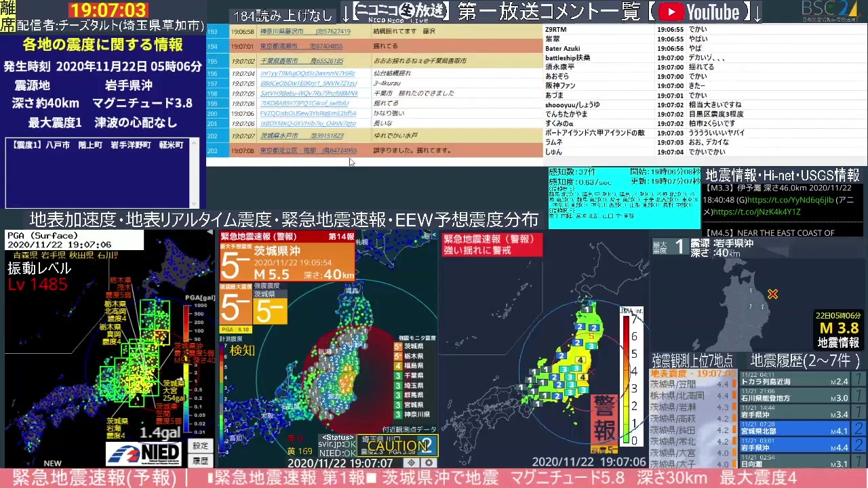Image resolution: width=868 pixels, height=488 pixels.
Task: Click the scroll-down arrow of intensity info box
Action: point(195,202)
